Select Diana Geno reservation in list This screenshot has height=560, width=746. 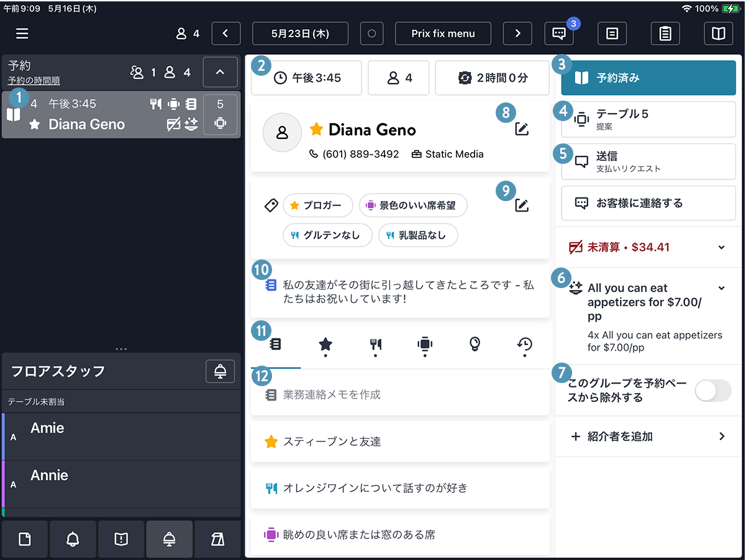[x=121, y=114]
